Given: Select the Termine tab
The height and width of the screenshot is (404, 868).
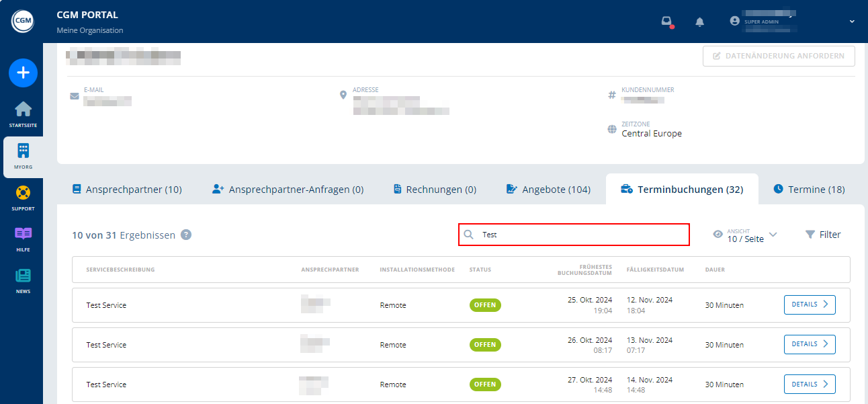Looking at the screenshot, I should tap(809, 189).
